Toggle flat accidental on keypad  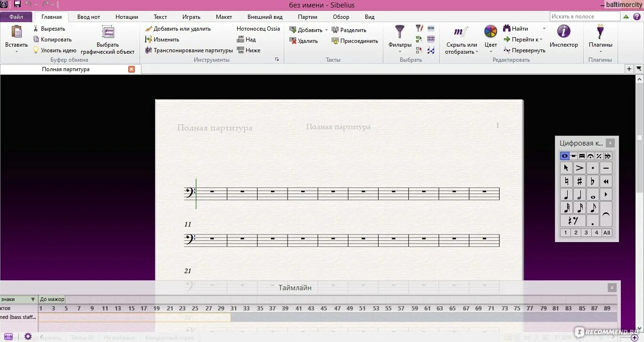point(593,181)
